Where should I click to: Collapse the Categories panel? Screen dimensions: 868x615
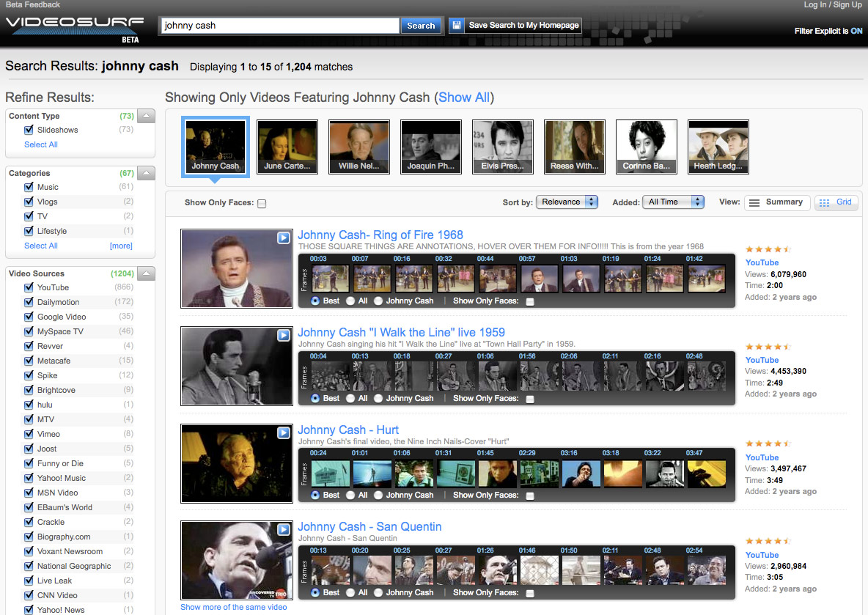tap(146, 173)
